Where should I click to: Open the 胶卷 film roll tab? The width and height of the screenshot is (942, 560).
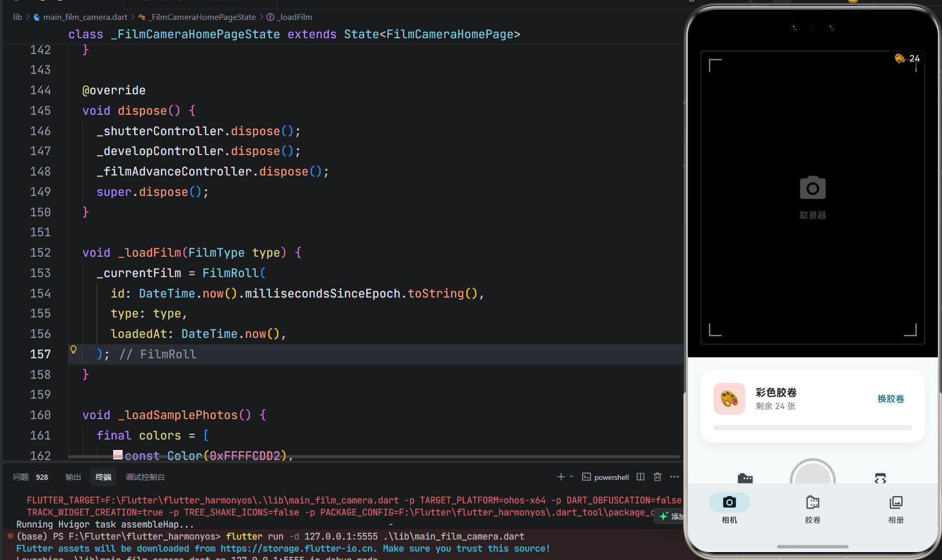(813, 508)
